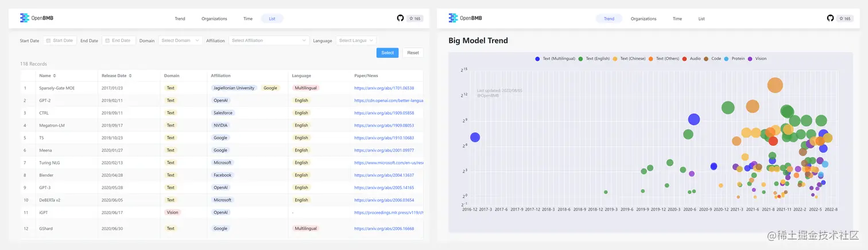Click the active Trend tab in Trend window
This screenshot has height=250, width=868.
609,18
